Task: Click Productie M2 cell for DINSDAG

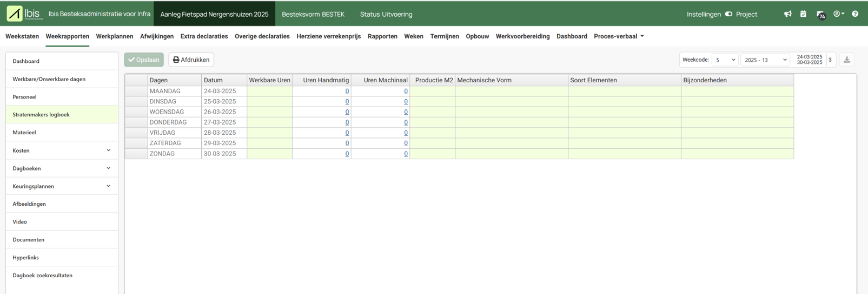Action: pos(433,102)
